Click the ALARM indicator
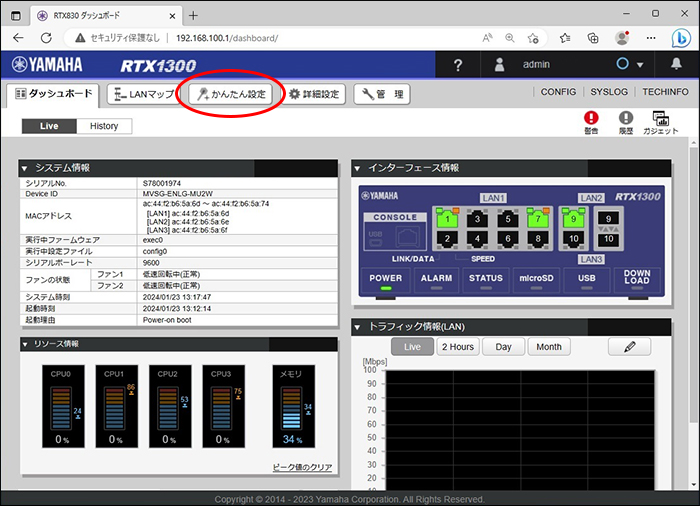 pyautogui.click(x=436, y=280)
